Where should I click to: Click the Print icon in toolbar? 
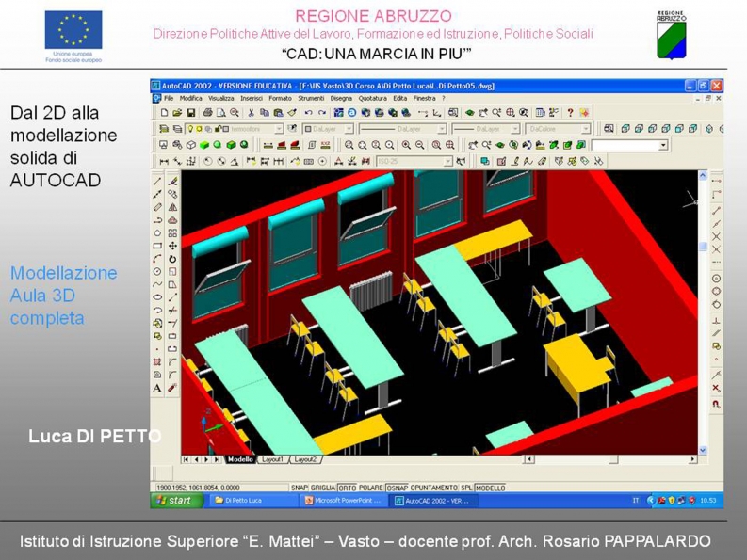(207, 113)
